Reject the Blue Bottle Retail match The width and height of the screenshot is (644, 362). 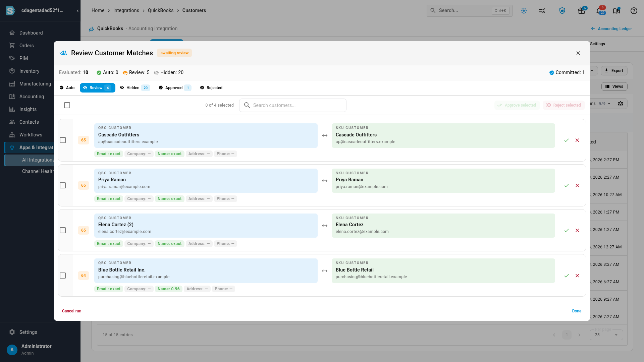(577, 276)
